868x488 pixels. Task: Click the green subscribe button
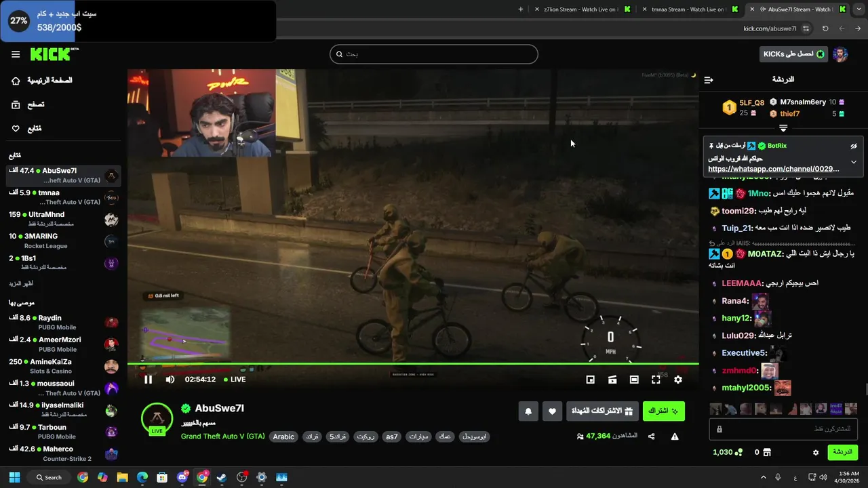coord(663,411)
